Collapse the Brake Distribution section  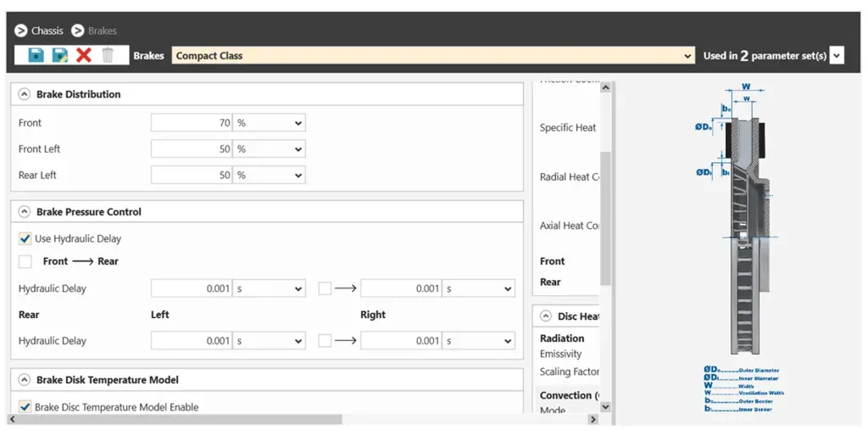coord(24,94)
